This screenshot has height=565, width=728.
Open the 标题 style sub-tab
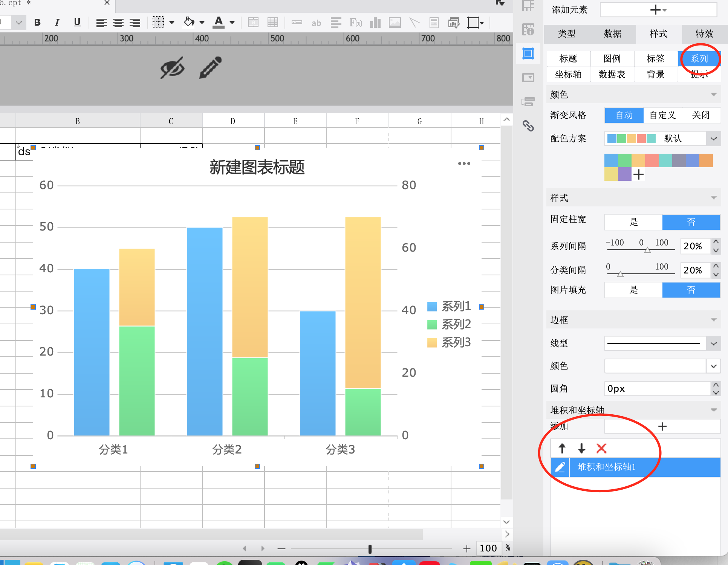(x=568, y=59)
